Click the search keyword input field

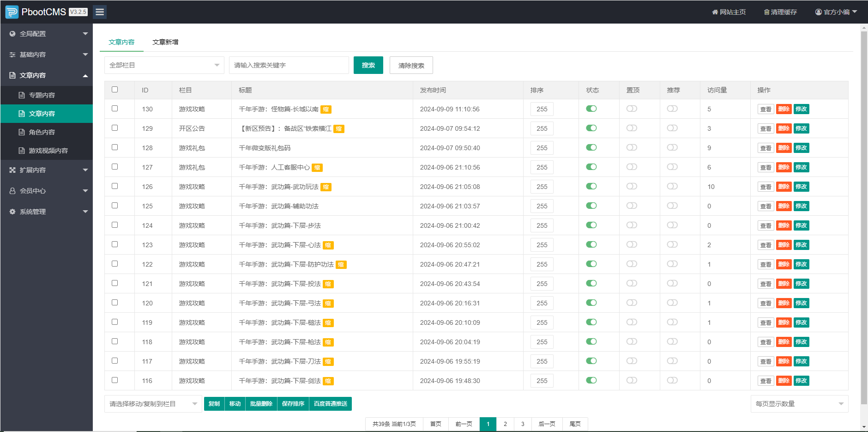pos(289,65)
